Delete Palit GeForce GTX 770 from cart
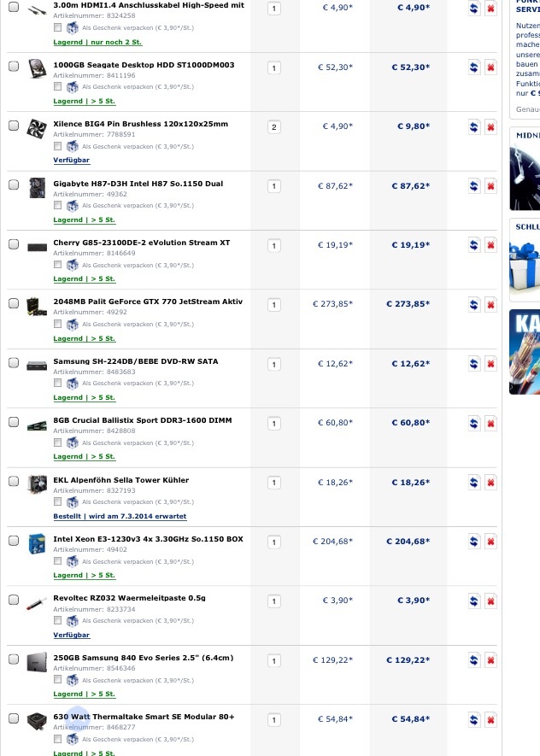The width and height of the screenshot is (540, 756). (x=490, y=305)
